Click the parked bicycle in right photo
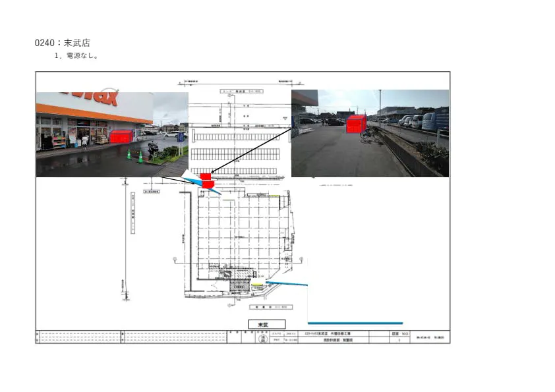This screenshot has height=392, width=555. tap(369, 134)
